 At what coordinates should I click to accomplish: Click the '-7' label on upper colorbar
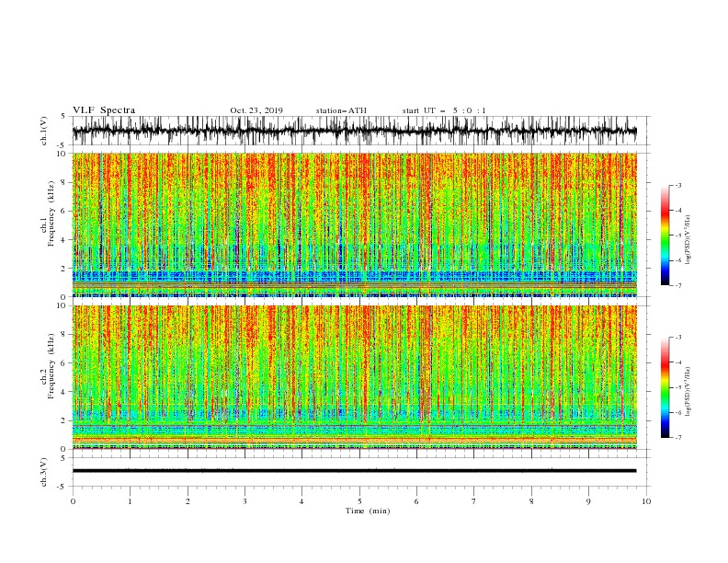[677, 285]
